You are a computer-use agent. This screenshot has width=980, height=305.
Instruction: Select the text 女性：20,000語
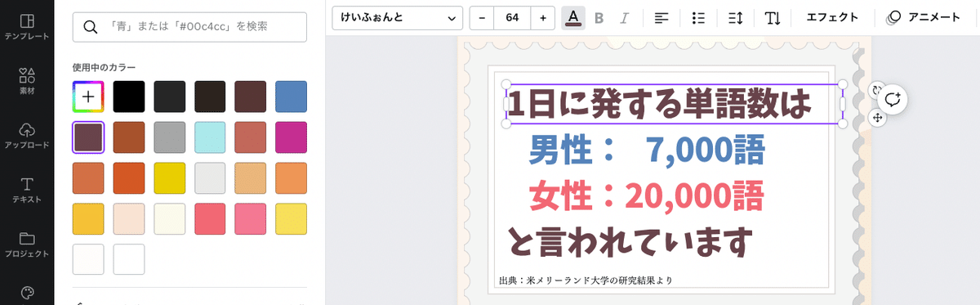pyautogui.click(x=646, y=195)
